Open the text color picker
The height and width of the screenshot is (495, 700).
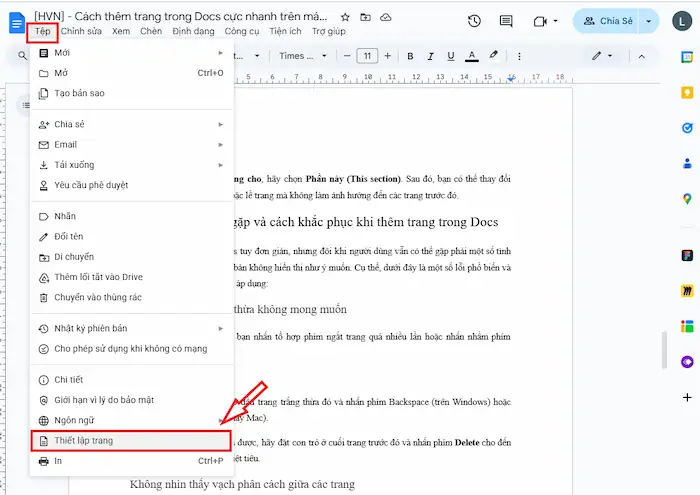point(469,56)
